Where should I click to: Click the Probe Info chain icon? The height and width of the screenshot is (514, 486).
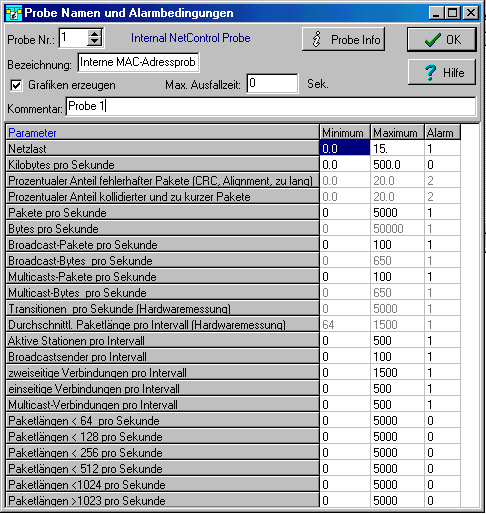(316, 39)
